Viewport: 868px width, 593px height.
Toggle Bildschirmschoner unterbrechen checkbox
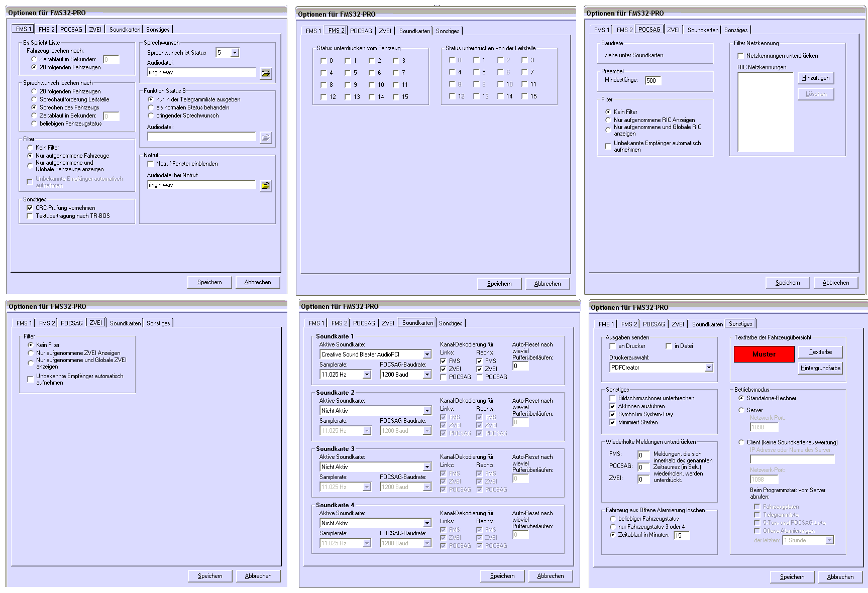612,398
